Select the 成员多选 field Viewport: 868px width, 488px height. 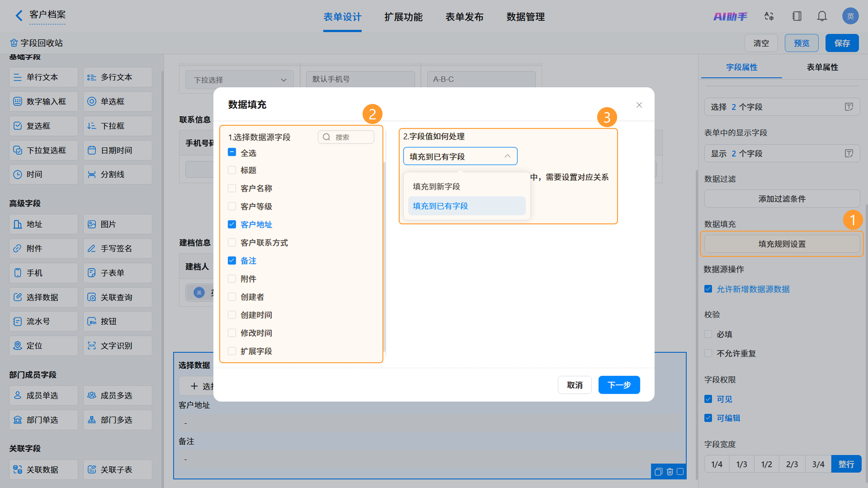point(118,395)
